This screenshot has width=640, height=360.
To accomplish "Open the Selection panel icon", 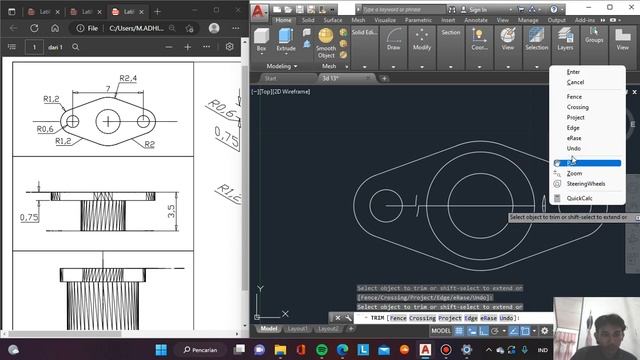I will pyautogui.click(x=536, y=40).
